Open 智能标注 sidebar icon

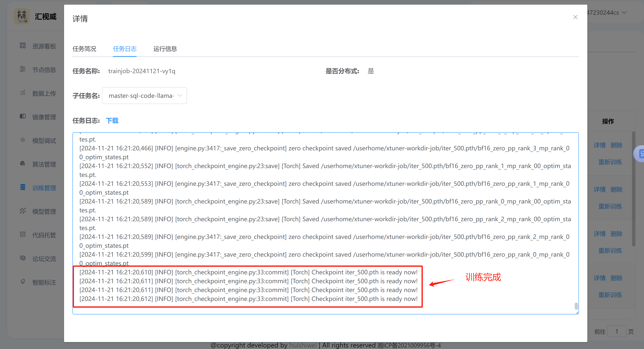click(23, 282)
